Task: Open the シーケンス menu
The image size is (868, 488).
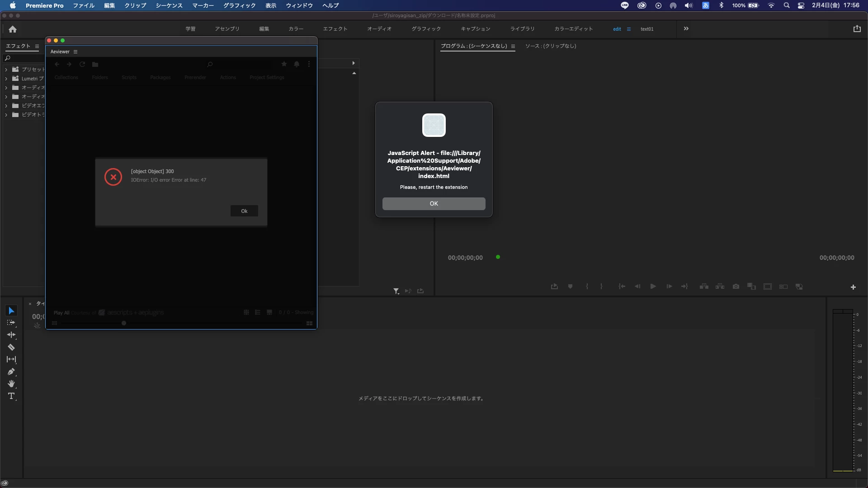Action: pyautogui.click(x=169, y=5)
